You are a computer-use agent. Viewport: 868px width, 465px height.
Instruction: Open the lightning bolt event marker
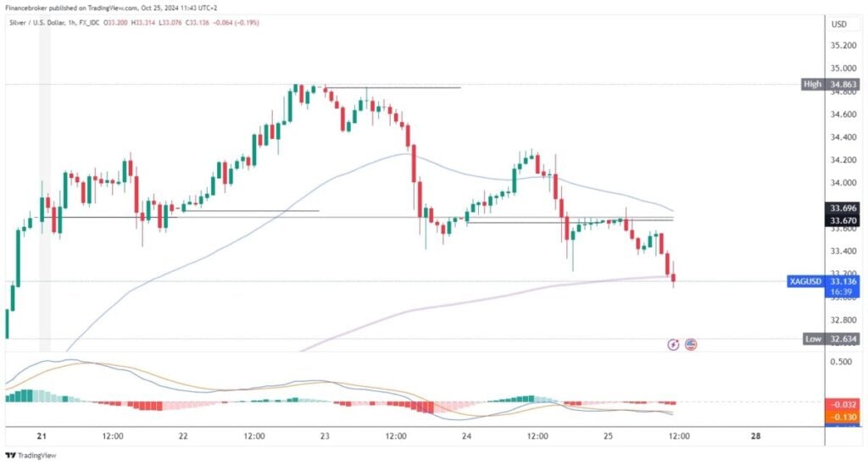click(673, 344)
